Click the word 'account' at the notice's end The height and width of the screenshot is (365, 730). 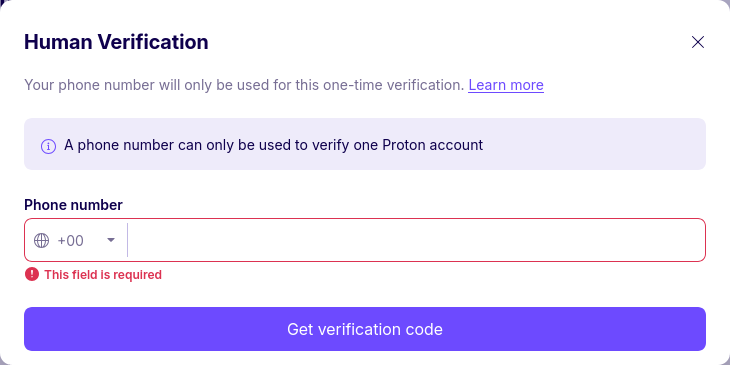(x=456, y=145)
